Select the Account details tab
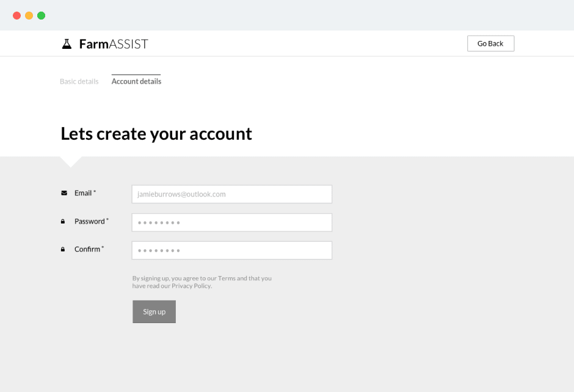The height and width of the screenshot is (392, 574). click(136, 81)
